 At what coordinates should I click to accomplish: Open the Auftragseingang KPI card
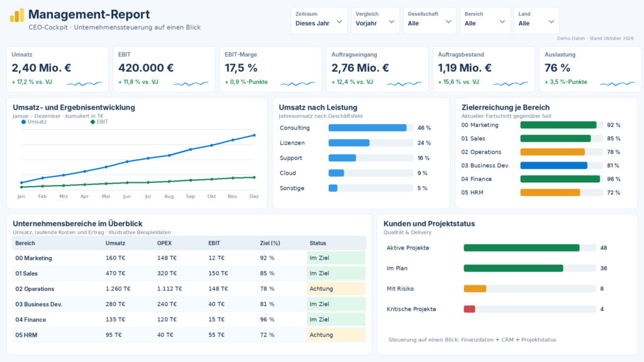pos(377,69)
